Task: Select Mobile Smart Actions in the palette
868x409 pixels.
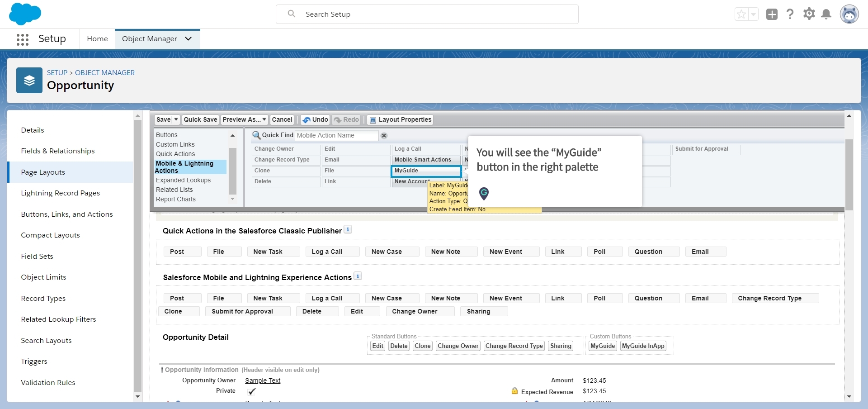Action: coord(426,160)
